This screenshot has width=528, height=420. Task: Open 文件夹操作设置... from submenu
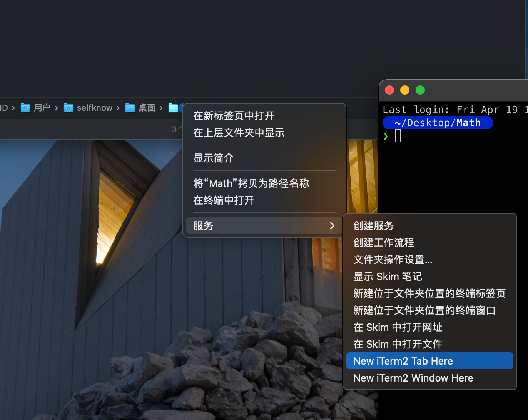[x=393, y=260]
